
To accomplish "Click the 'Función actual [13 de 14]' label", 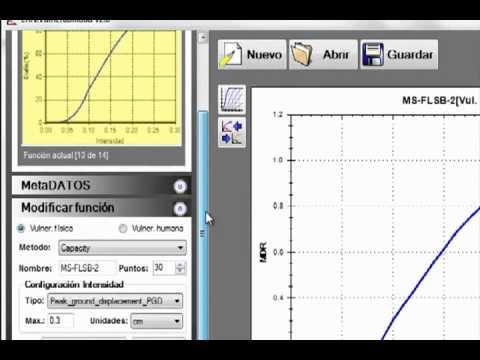I will click(x=66, y=155).
